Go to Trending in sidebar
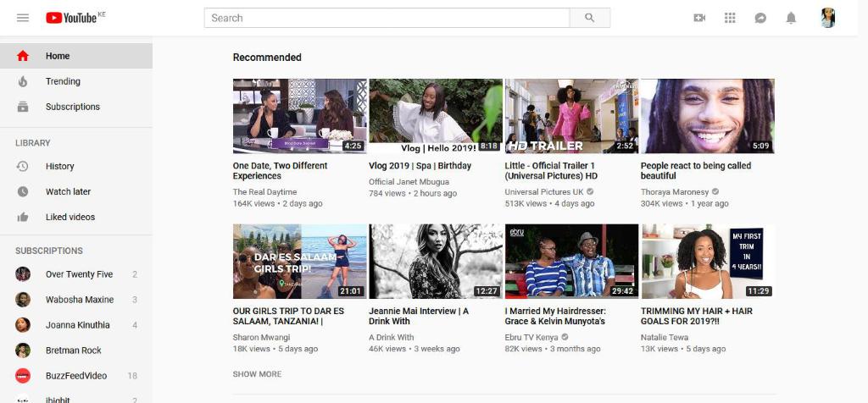 (63, 81)
